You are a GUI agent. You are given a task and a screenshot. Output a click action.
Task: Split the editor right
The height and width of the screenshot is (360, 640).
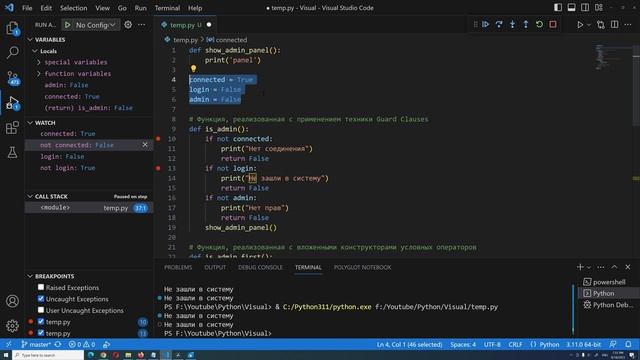614,24
